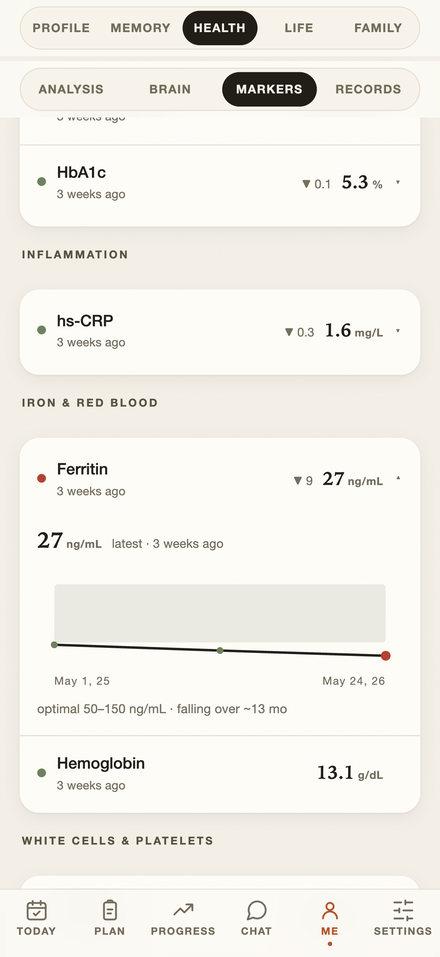Screen dimensions: 440x957
Task: Open the Chat bubble icon
Action: tap(256, 911)
